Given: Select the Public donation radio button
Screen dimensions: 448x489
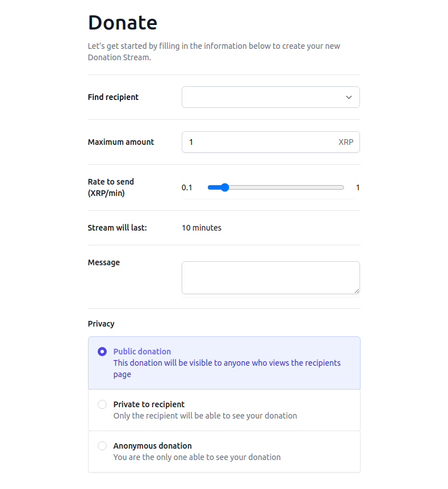Looking at the screenshot, I should [102, 352].
